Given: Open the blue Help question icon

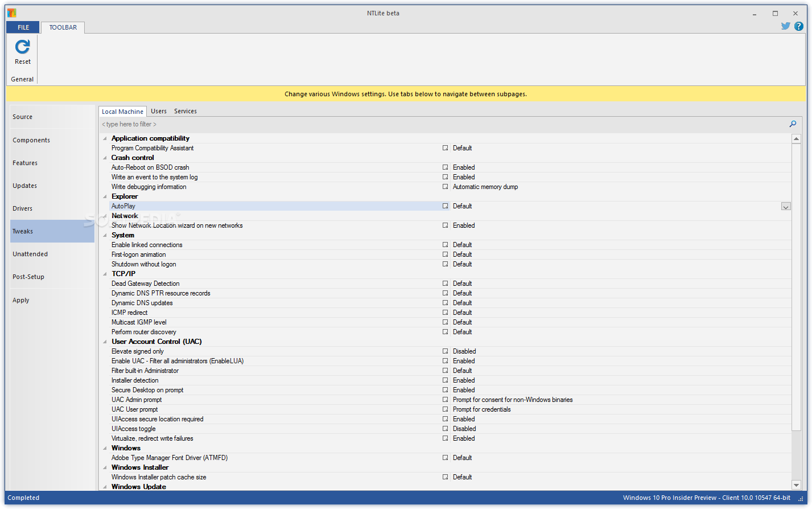Looking at the screenshot, I should tap(799, 26).
